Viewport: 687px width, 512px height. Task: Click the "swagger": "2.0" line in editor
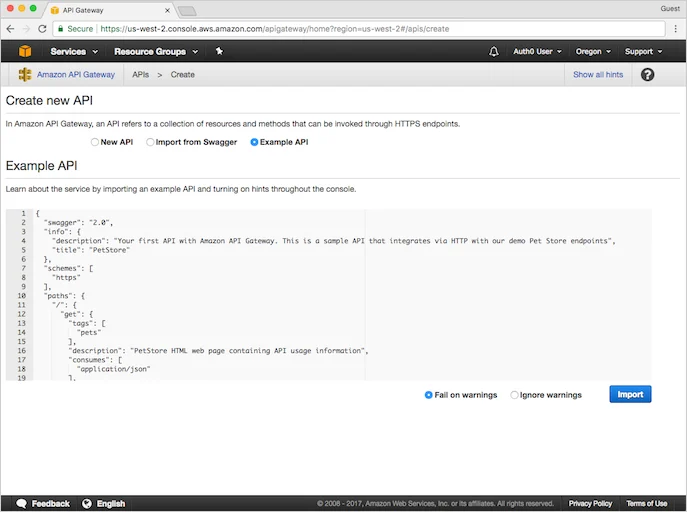[x=78, y=222]
